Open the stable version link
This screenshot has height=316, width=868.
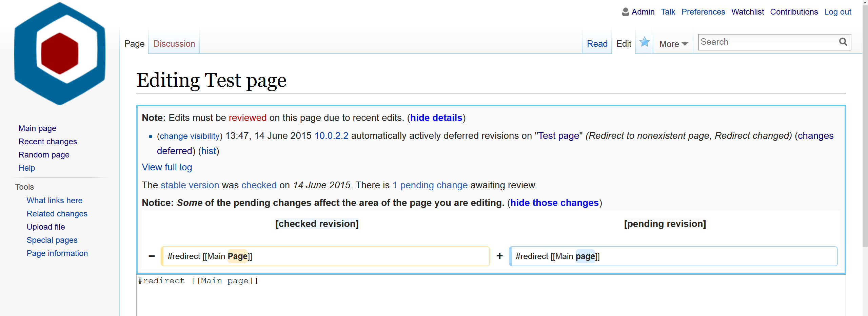pyautogui.click(x=190, y=185)
